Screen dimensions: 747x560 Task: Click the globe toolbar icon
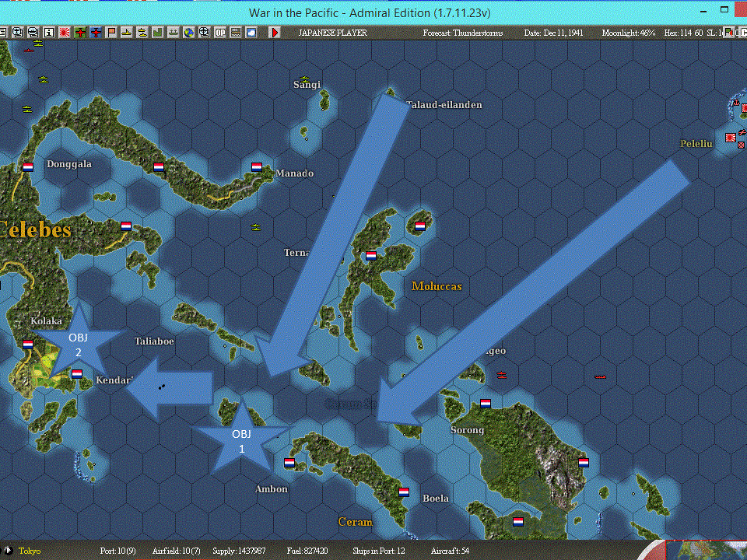point(189,33)
